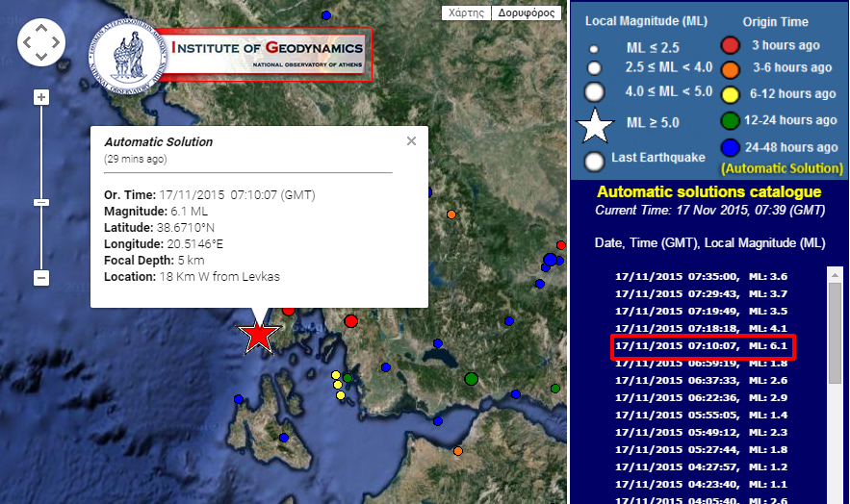Switch to Δορυφόρος satellite view
The width and height of the screenshot is (850, 504).
pyautogui.click(x=526, y=13)
